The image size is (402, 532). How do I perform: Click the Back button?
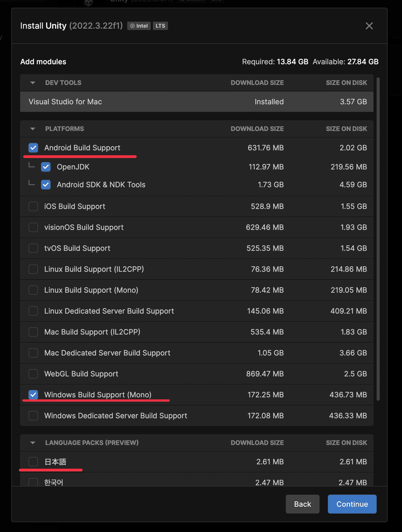pos(303,504)
